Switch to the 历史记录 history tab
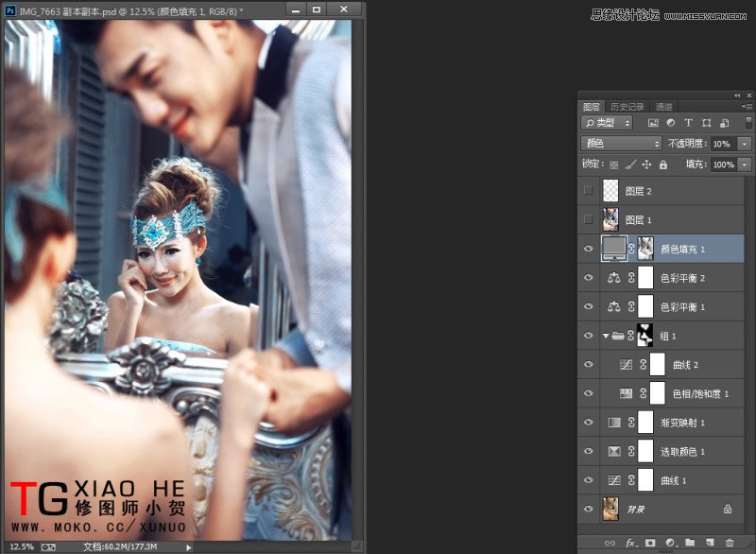The image size is (756, 554). 627,106
